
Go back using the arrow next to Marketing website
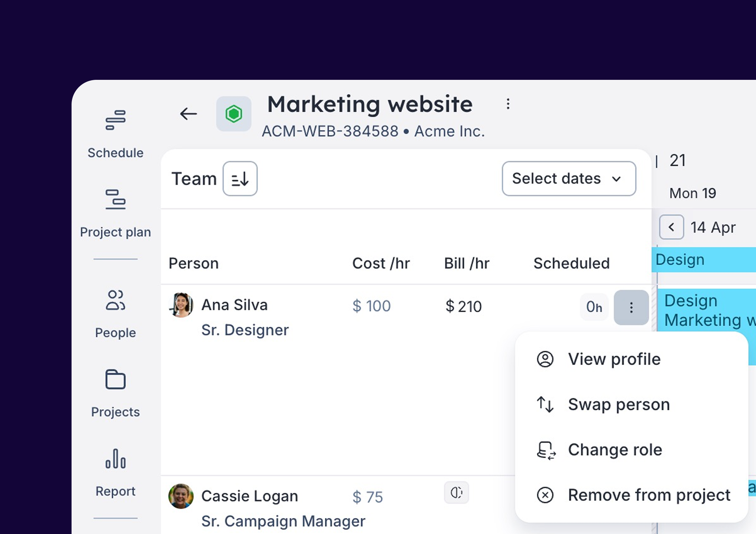point(188,114)
